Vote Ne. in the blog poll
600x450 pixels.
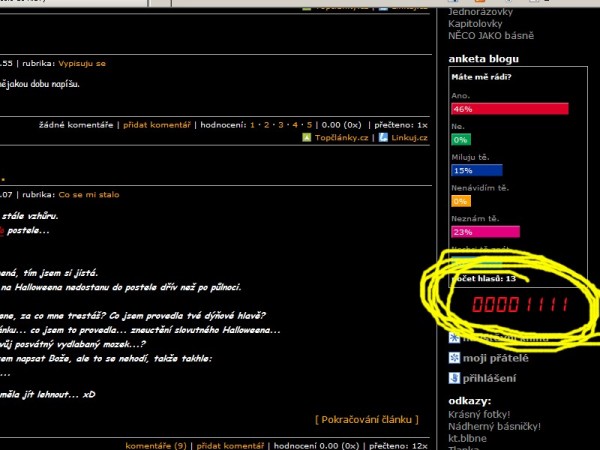click(458, 126)
